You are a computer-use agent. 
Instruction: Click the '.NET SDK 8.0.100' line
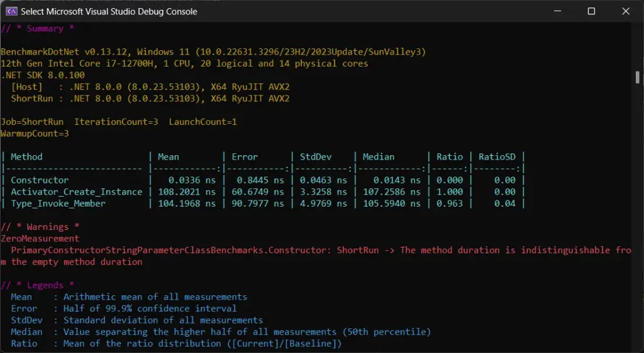tap(43, 75)
